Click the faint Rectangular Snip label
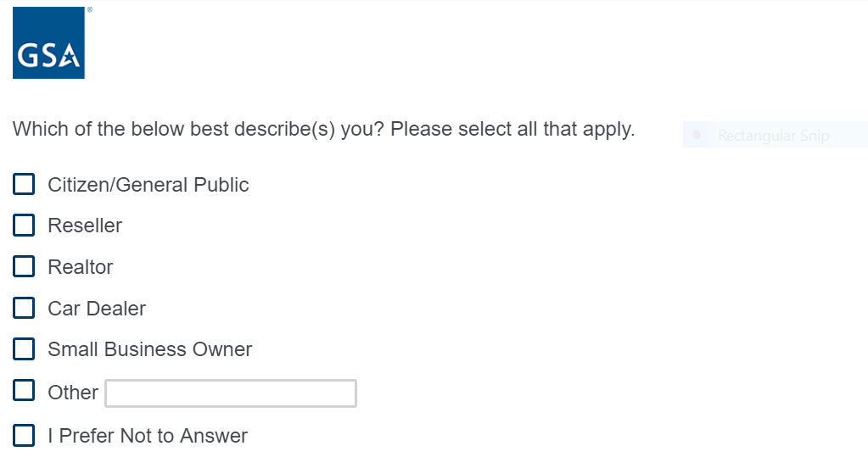This screenshot has height=457, width=868. coord(773,136)
